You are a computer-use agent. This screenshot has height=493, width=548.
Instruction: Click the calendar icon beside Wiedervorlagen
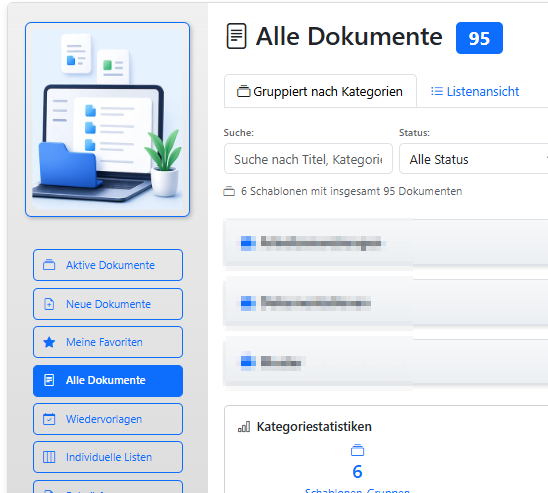pyautogui.click(x=49, y=419)
